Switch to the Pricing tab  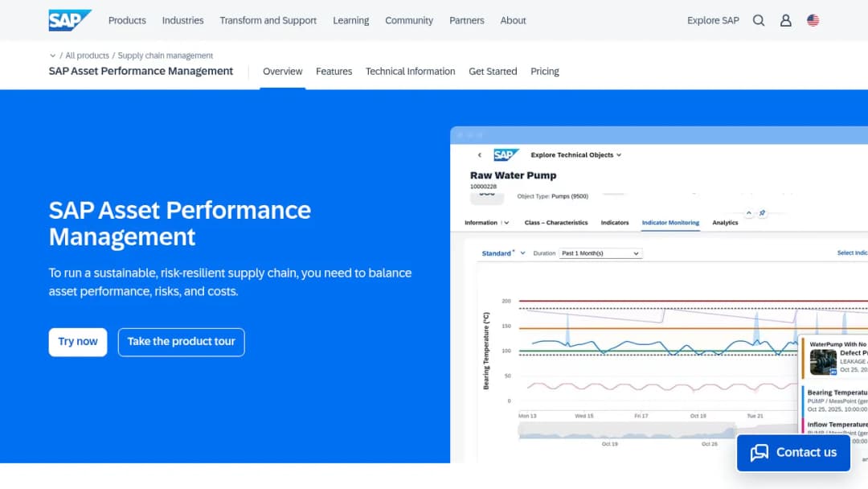click(x=545, y=72)
